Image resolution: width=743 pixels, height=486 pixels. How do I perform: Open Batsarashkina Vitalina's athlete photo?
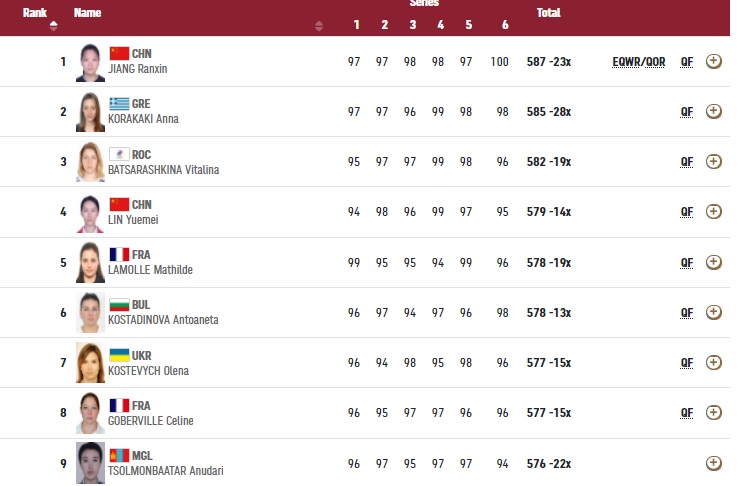coord(90,161)
